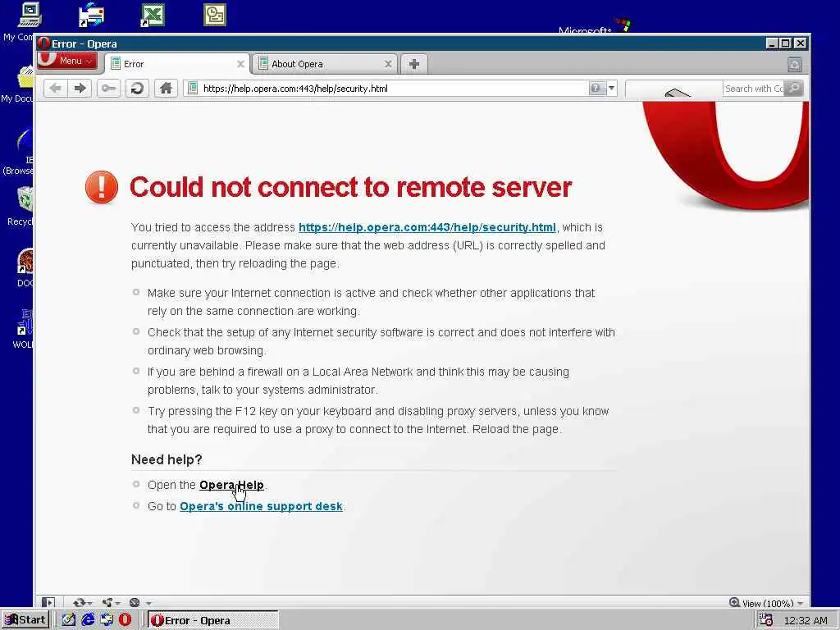This screenshot has width=840, height=630.
Task: Open the Opera Help link
Action: point(231,485)
